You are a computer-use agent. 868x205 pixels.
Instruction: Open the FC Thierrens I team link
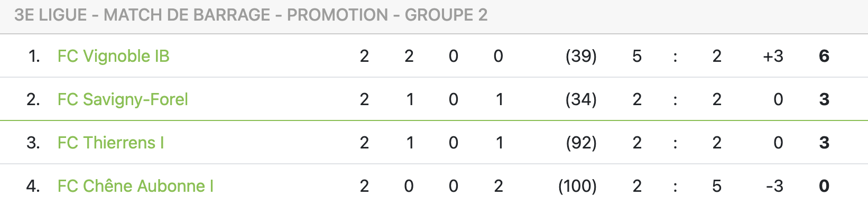[x=110, y=143]
